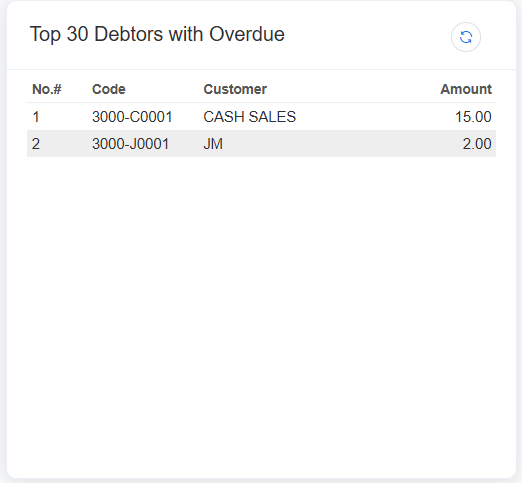The image size is (522, 483).
Task: Click the circular border of the refresh button
Action: pos(466,23)
